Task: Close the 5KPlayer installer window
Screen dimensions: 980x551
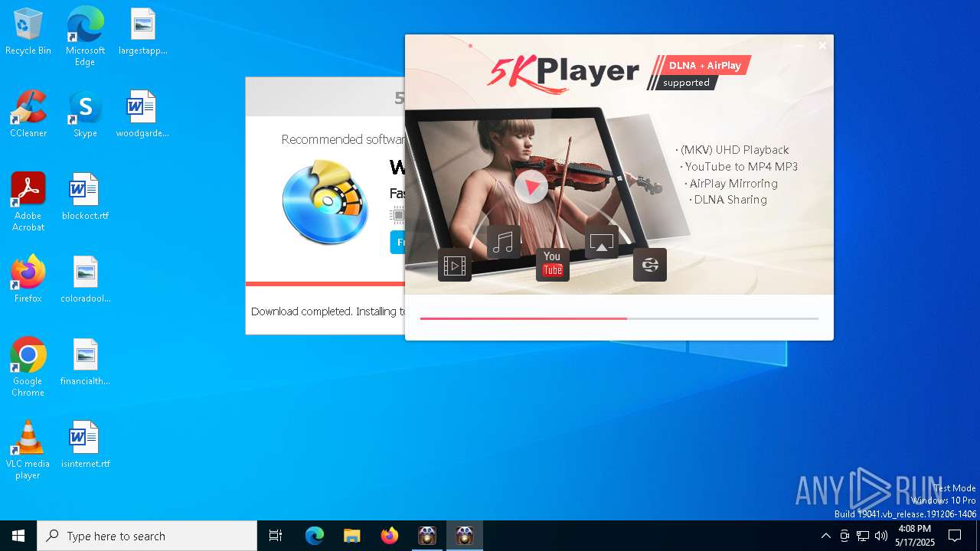Action: click(822, 46)
